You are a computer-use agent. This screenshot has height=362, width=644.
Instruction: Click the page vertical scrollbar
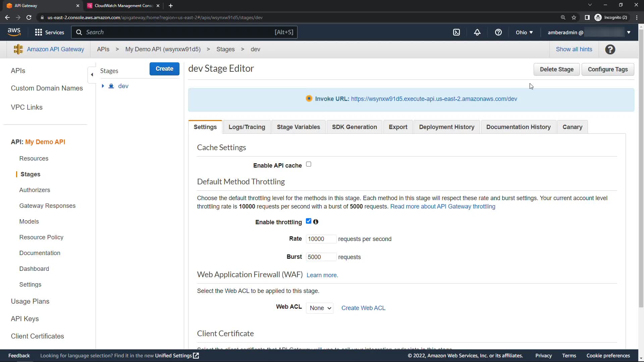pyautogui.click(x=641, y=168)
